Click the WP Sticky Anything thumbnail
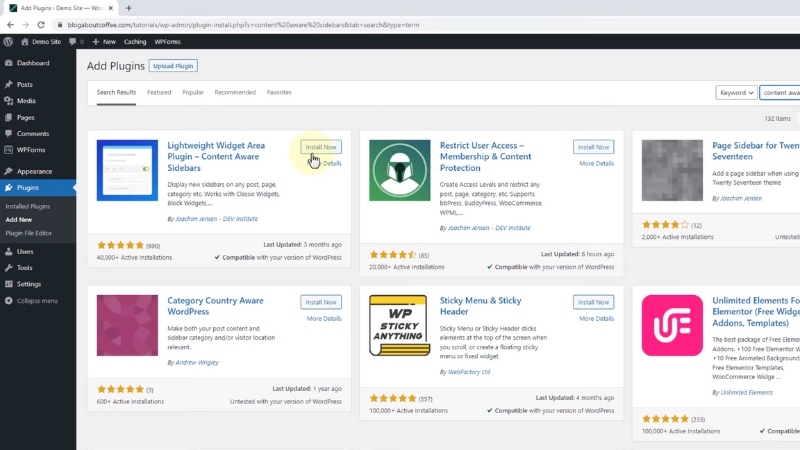 pyautogui.click(x=400, y=326)
